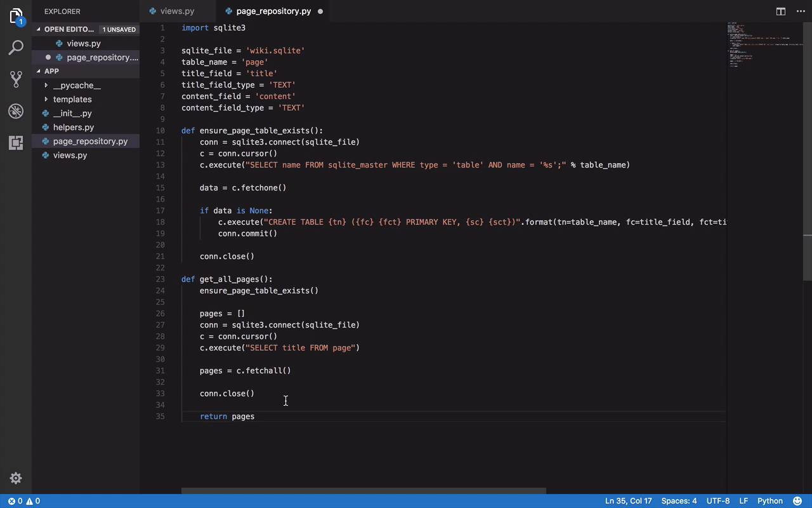Screen dimensions: 812x508
Task: Click the feedback smiley in status bar
Action: 797,501
